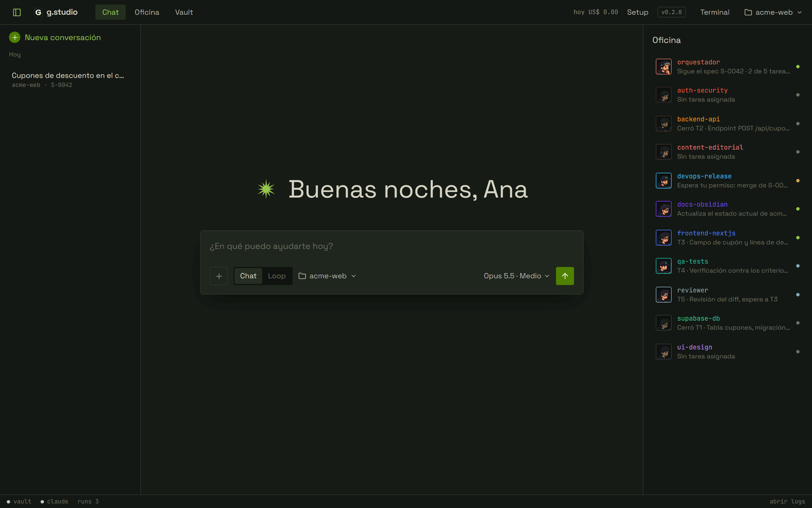The width and height of the screenshot is (812, 508).
Task: Select devops-release Espera tu permiso text
Action: pyautogui.click(x=732, y=185)
